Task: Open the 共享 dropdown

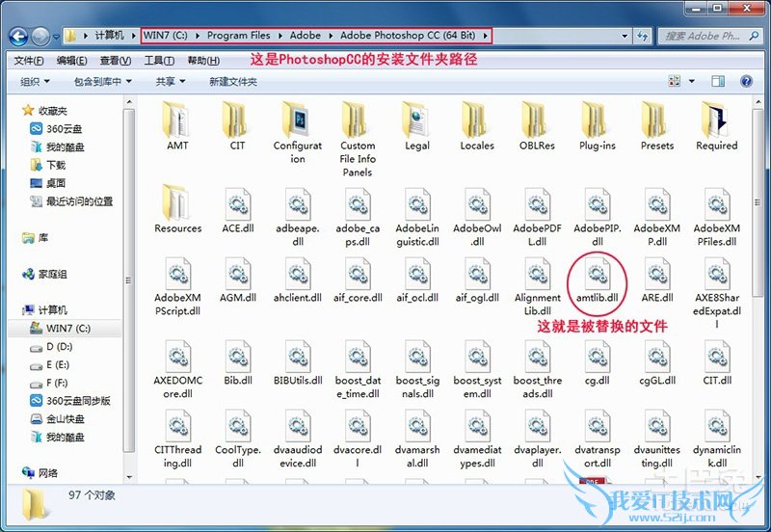Action: pos(171,82)
